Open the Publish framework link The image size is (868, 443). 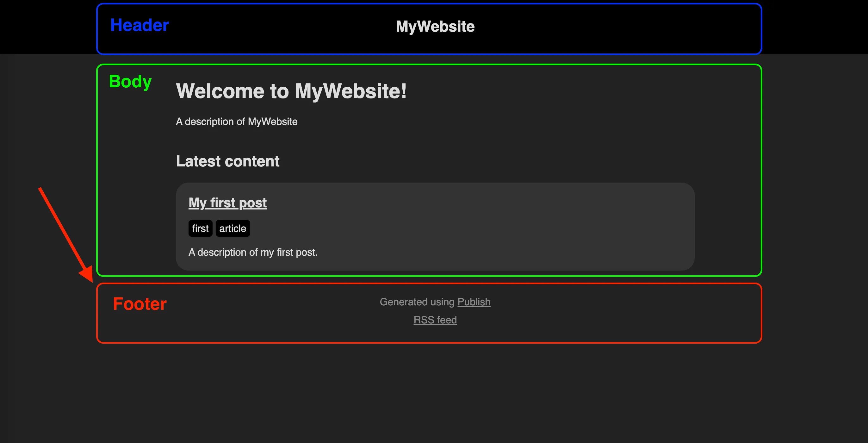coord(474,302)
